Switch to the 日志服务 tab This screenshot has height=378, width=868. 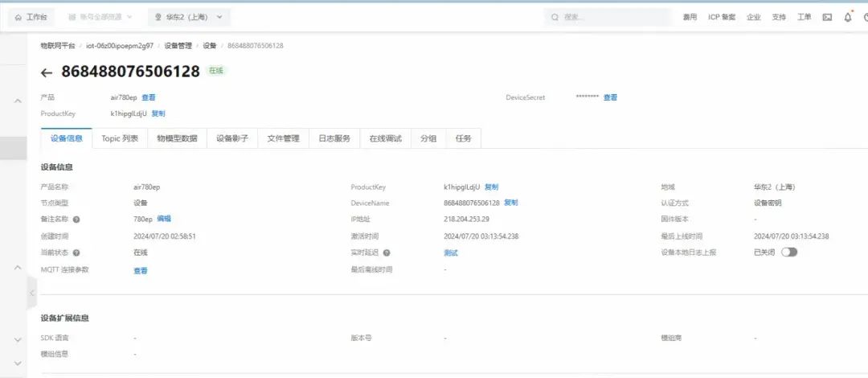coord(334,138)
